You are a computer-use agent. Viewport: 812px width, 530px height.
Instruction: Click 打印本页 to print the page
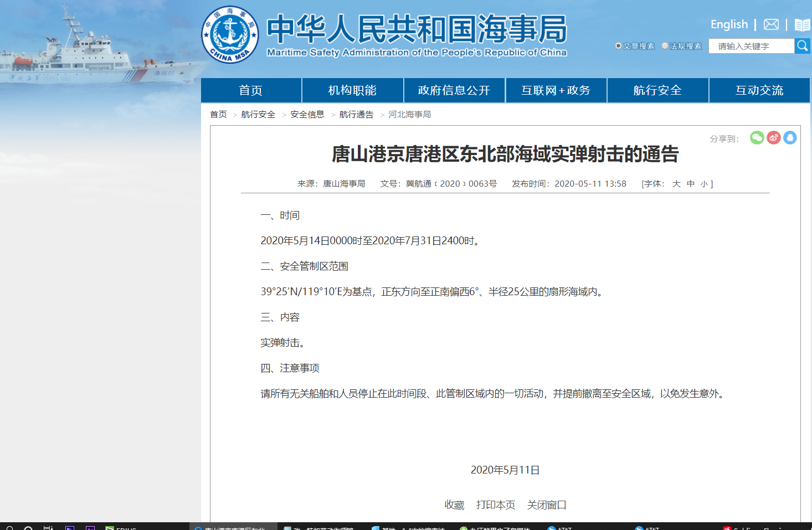coord(496,505)
